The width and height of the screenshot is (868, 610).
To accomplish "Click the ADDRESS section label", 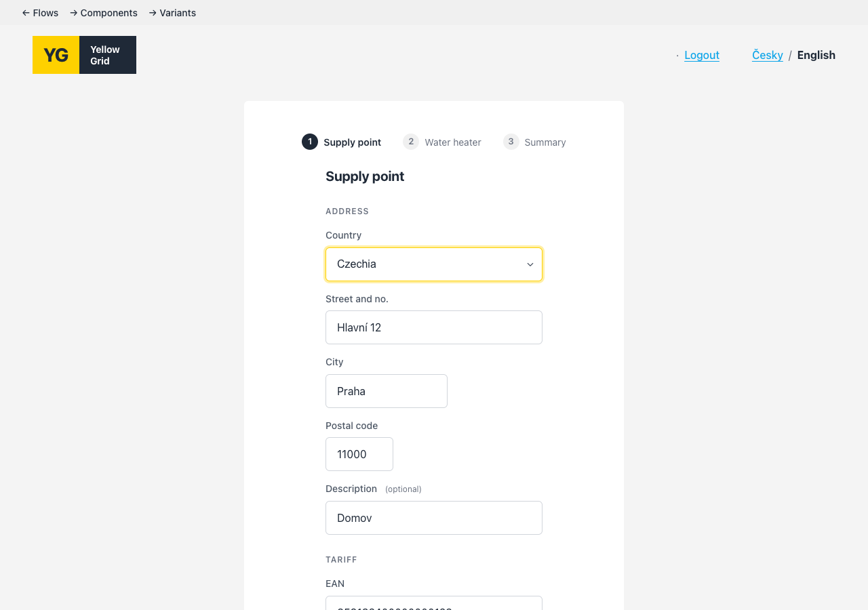I will (x=347, y=211).
